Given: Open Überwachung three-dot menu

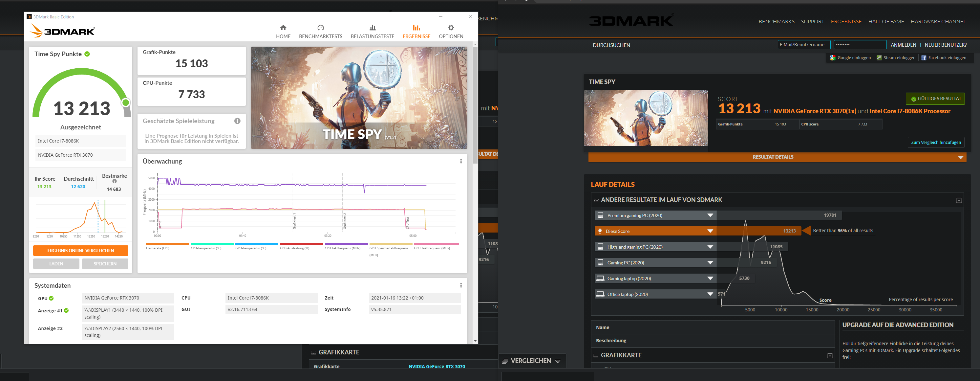Looking at the screenshot, I should tap(461, 161).
